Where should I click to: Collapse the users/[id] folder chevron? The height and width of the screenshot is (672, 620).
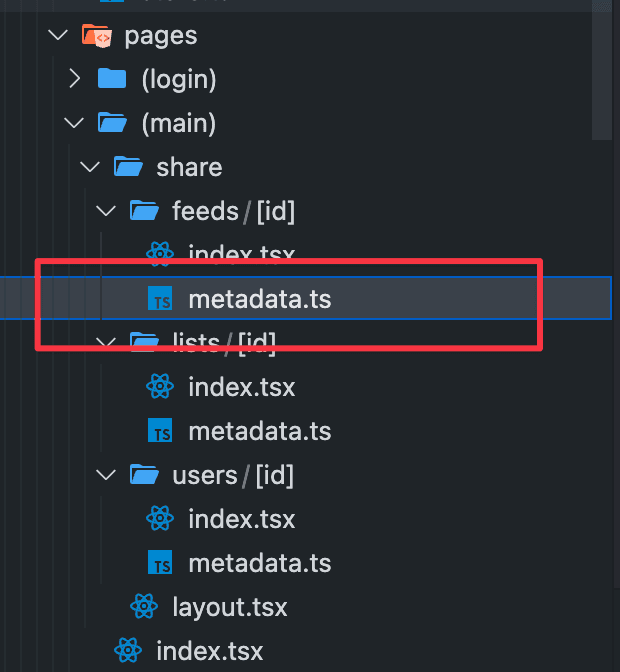coord(107,475)
